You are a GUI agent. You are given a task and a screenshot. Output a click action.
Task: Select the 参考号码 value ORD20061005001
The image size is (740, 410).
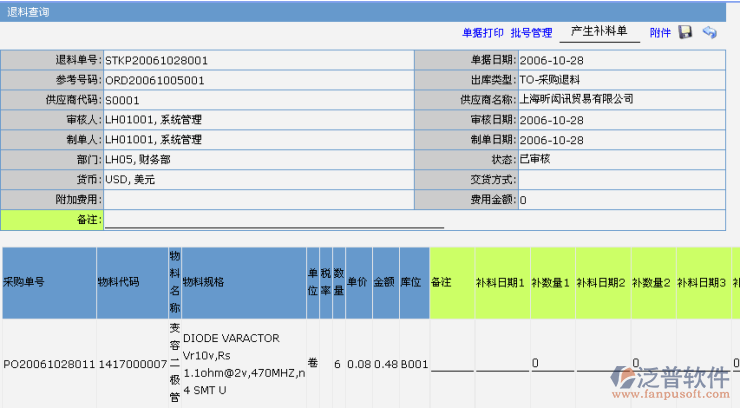(155, 80)
